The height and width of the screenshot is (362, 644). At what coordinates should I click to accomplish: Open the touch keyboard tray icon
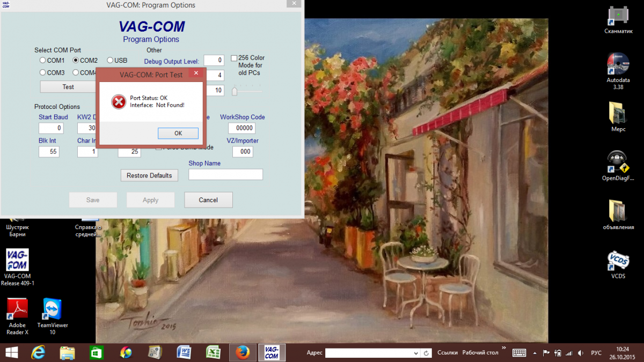(x=519, y=353)
